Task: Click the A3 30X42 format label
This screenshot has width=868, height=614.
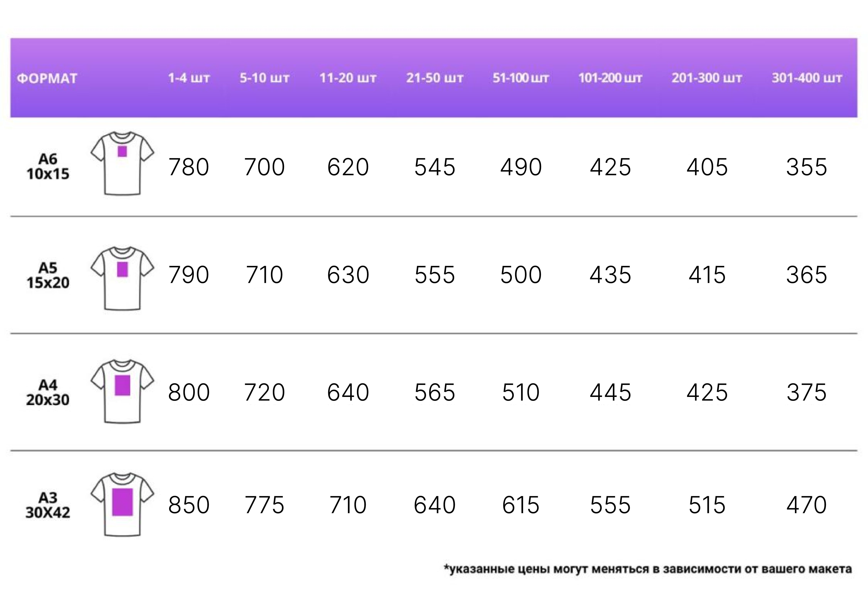Action: [48, 505]
